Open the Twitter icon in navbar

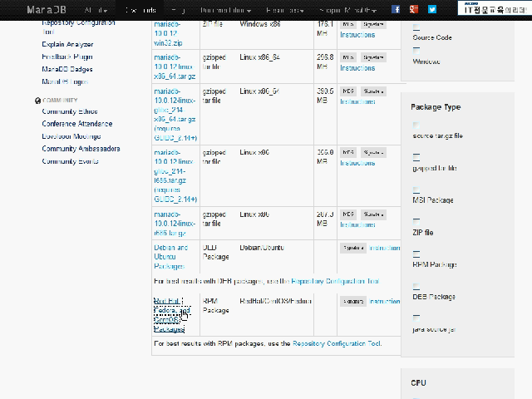click(432, 9)
